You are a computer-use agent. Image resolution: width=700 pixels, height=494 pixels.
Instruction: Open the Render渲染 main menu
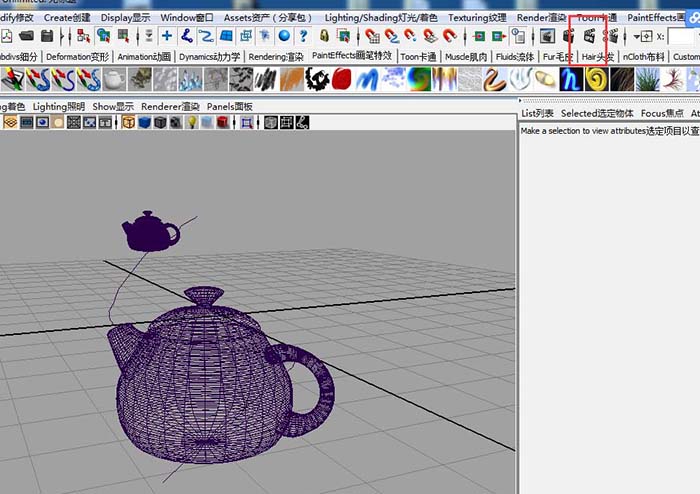pos(542,18)
